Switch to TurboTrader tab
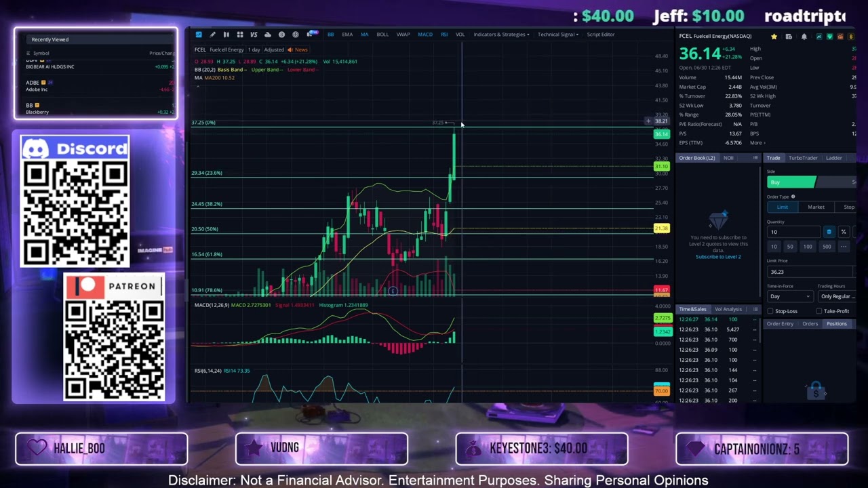 pyautogui.click(x=803, y=158)
